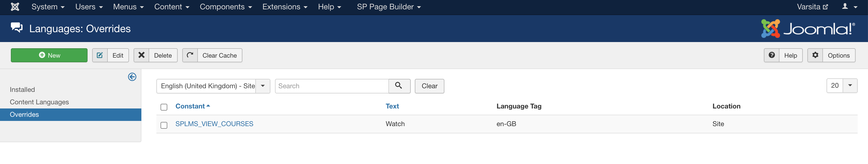
Task: Expand the Extensions menu
Action: coord(285,7)
